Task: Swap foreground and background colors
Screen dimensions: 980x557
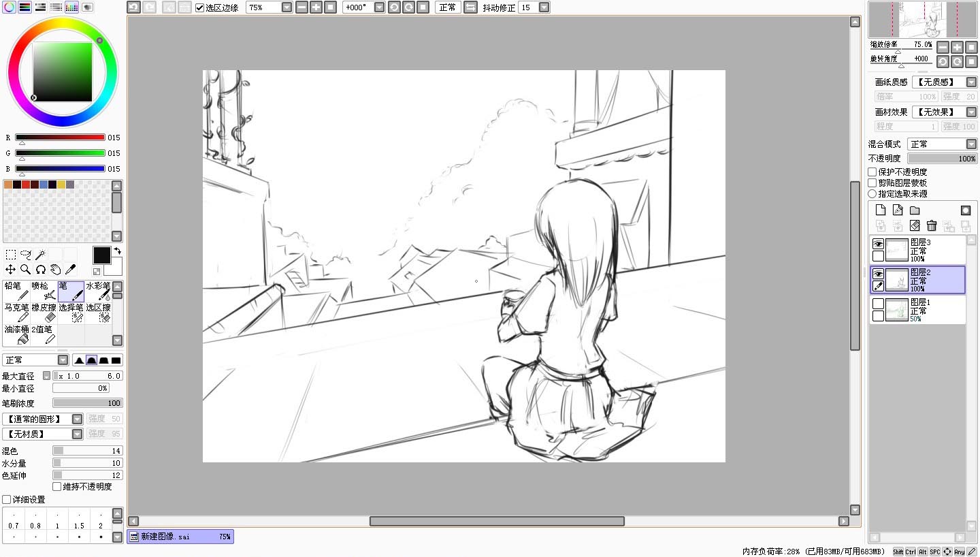Action: tap(116, 251)
